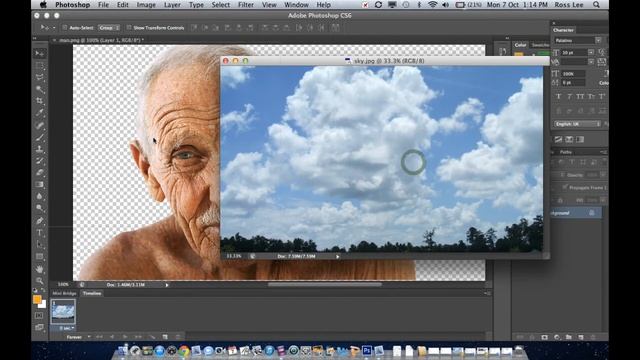640x360 pixels.
Task: Select the Rectangular Marquee tool
Action: click(x=40, y=65)
